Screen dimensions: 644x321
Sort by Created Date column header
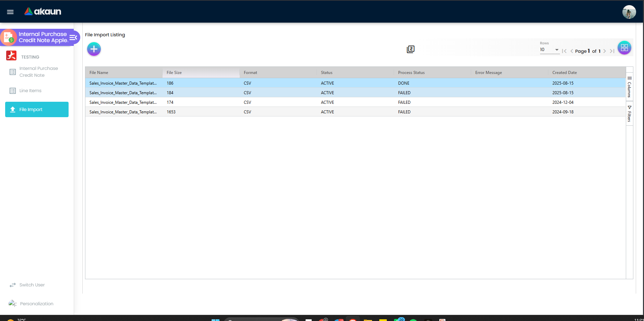click(587, 73)
